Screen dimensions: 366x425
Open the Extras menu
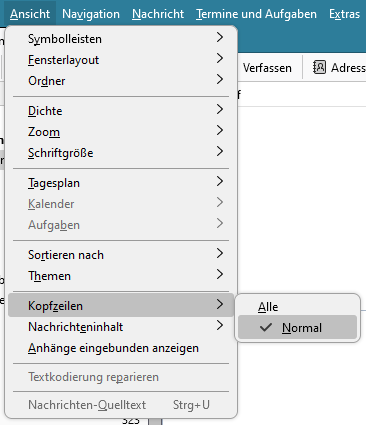pyautogui.click(x=344, y=14)
